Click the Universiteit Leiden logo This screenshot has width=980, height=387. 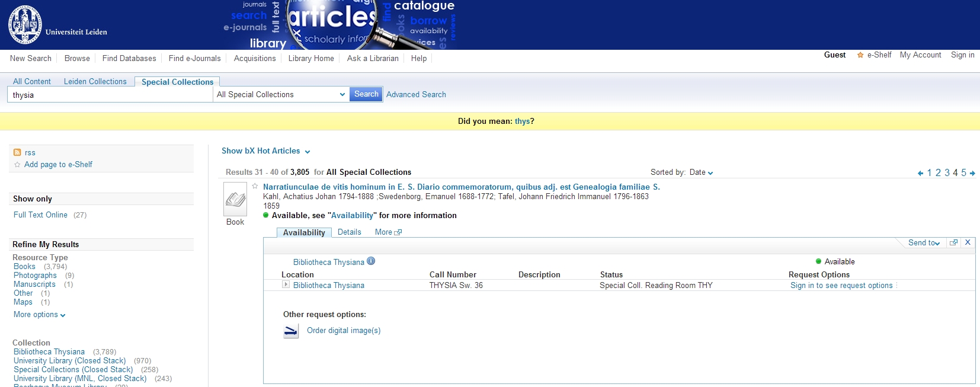coord(58,25)
